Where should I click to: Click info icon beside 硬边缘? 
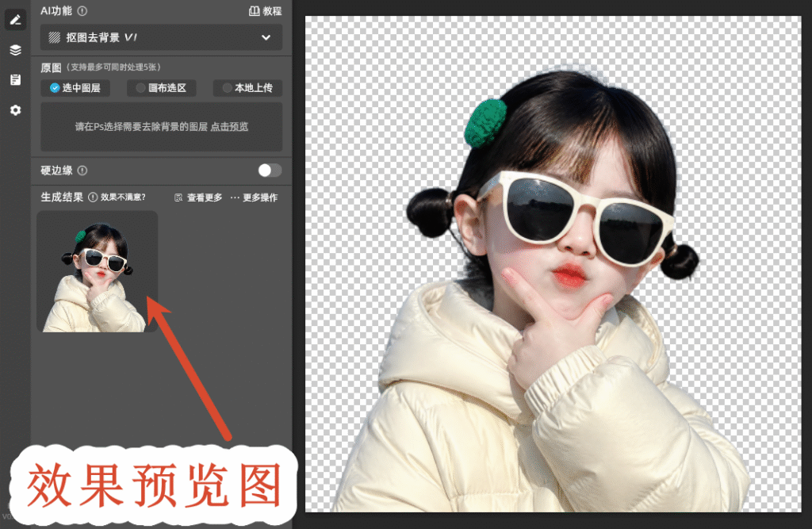[x=82, y=171]
